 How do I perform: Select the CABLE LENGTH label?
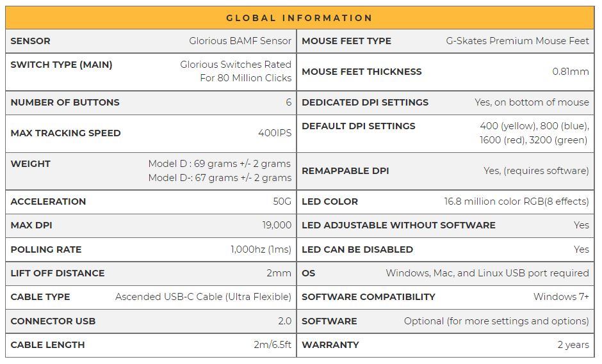tap(47, 345)
